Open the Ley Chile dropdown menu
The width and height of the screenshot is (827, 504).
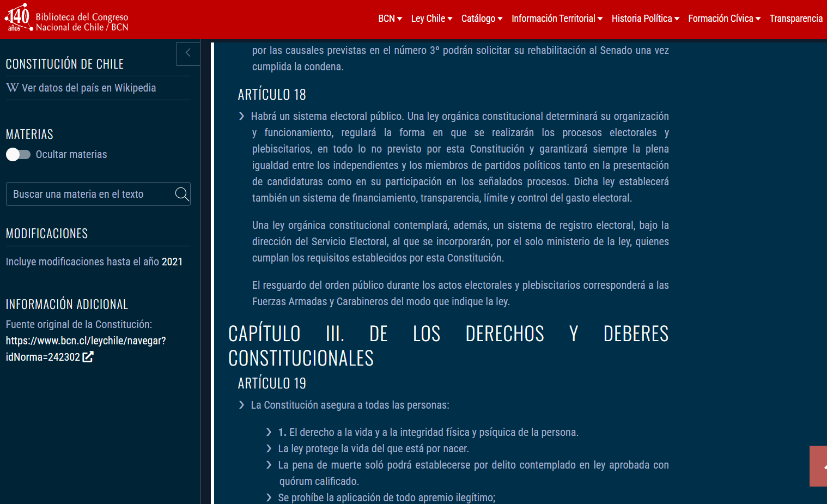[x=431, y=19]
